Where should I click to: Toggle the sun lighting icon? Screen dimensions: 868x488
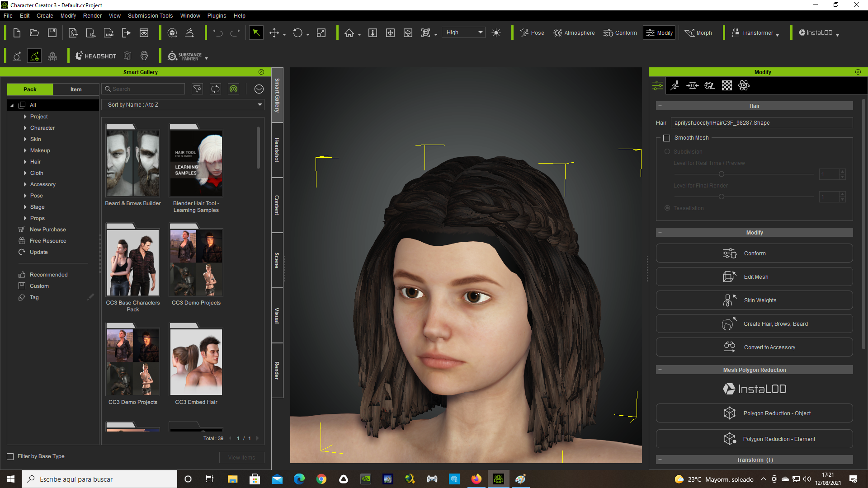496,33
